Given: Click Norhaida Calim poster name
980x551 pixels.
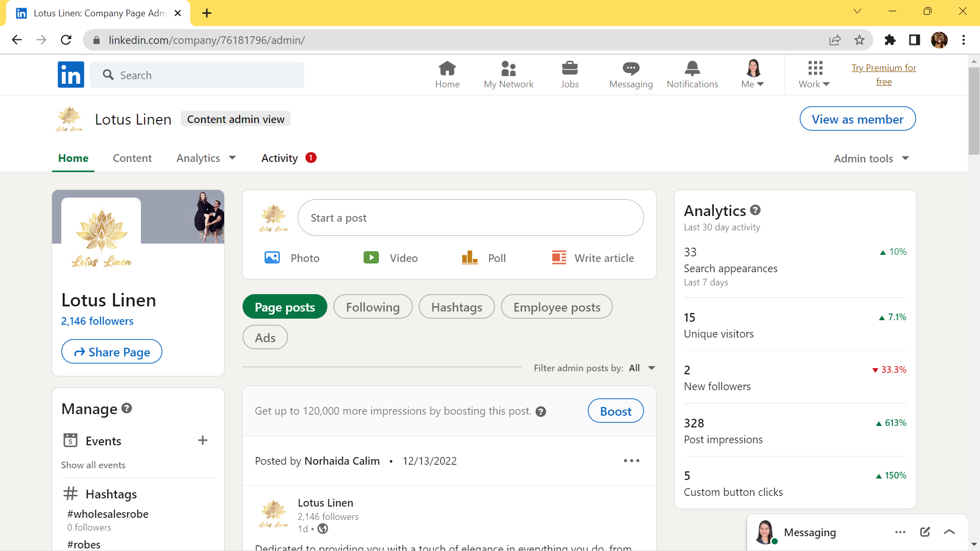Looking at the screenshot, I should (x=342, y=461).
